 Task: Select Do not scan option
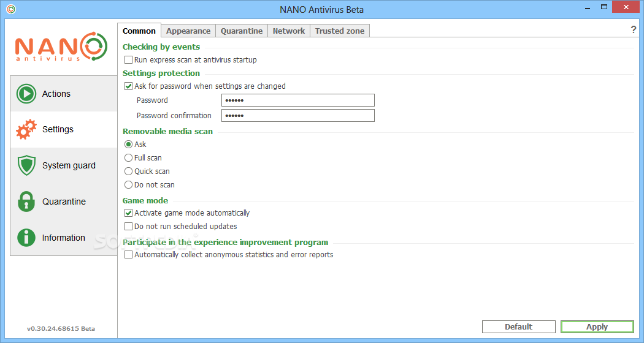tap(129, 185)
